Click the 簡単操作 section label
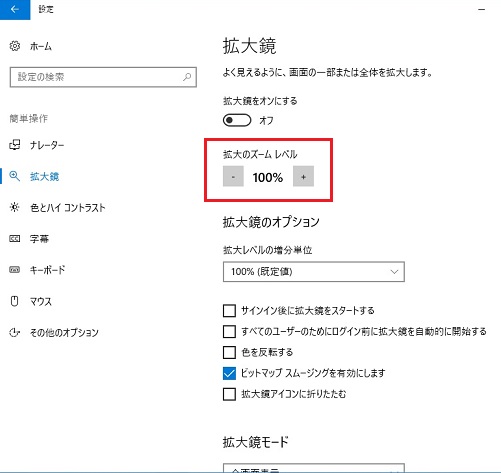501x473 pixels. 29,118
